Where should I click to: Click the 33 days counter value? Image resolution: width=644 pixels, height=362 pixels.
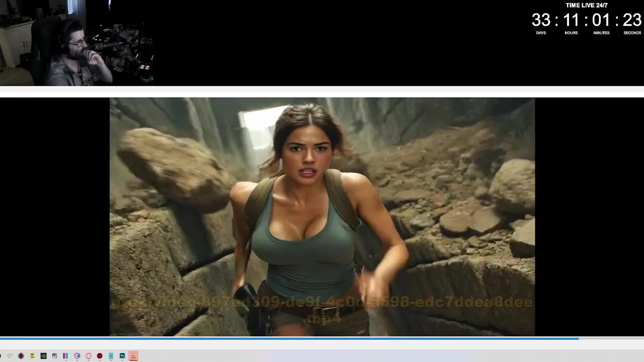[541, 20]
